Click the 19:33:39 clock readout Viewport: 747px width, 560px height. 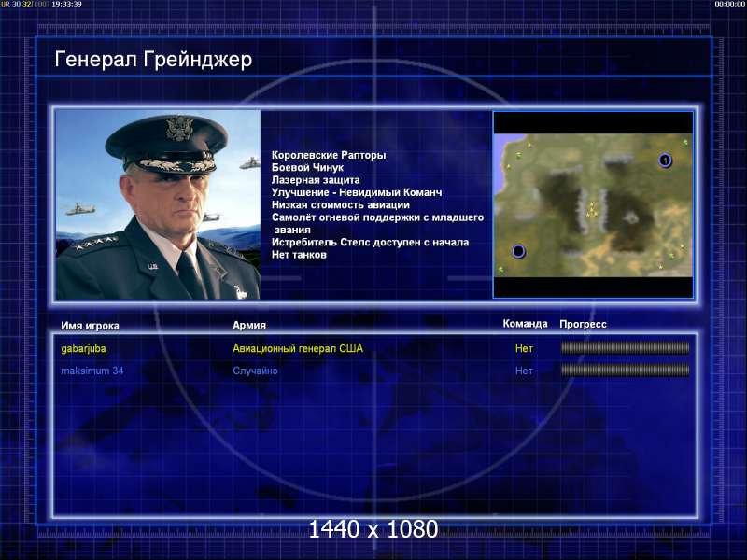click(x=66, y=4)
